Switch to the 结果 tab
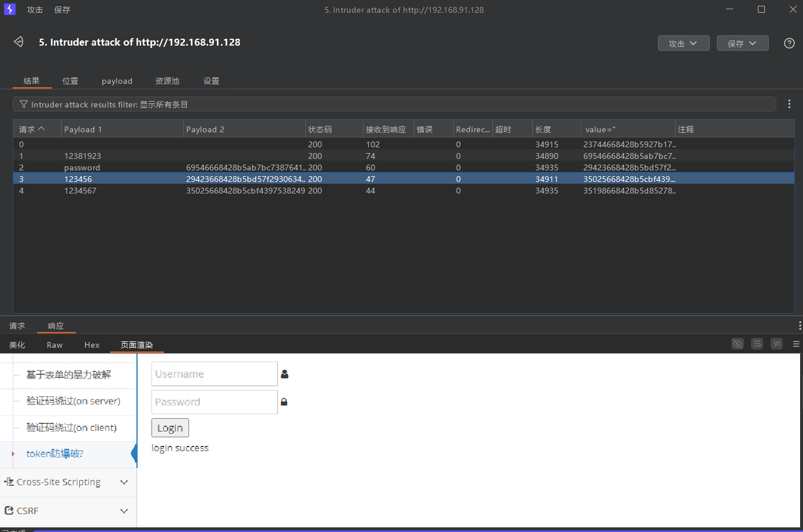 tap(32, 81)
